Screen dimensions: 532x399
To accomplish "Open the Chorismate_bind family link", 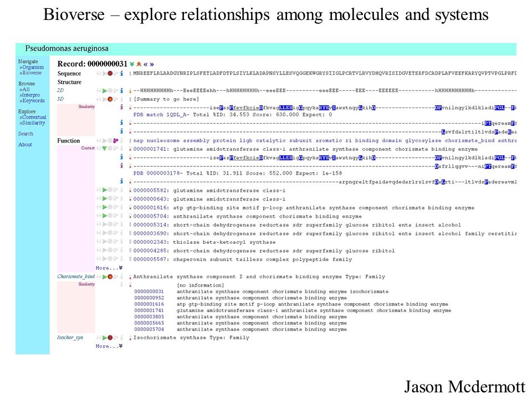I will 76,277.
